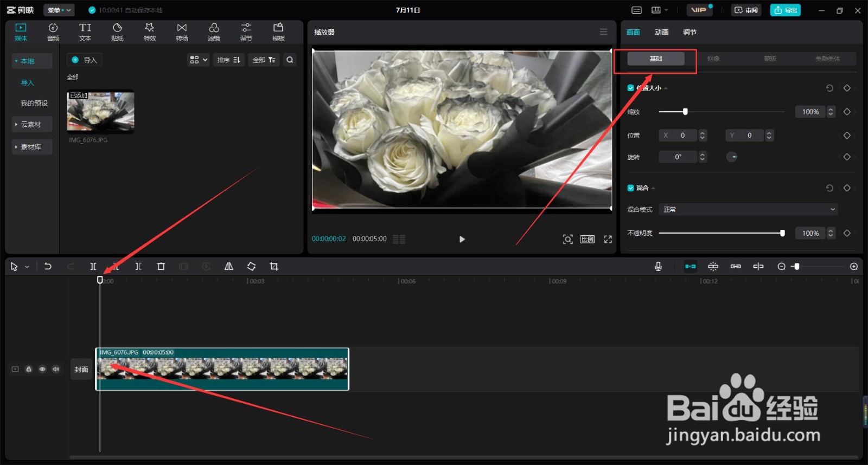Open player fullscreen view

click(x=608, y=239)
